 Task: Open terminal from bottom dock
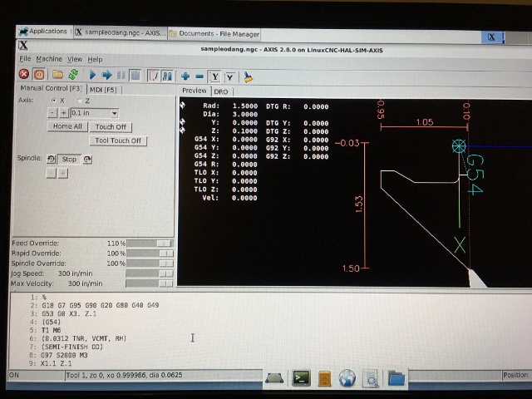301,378
